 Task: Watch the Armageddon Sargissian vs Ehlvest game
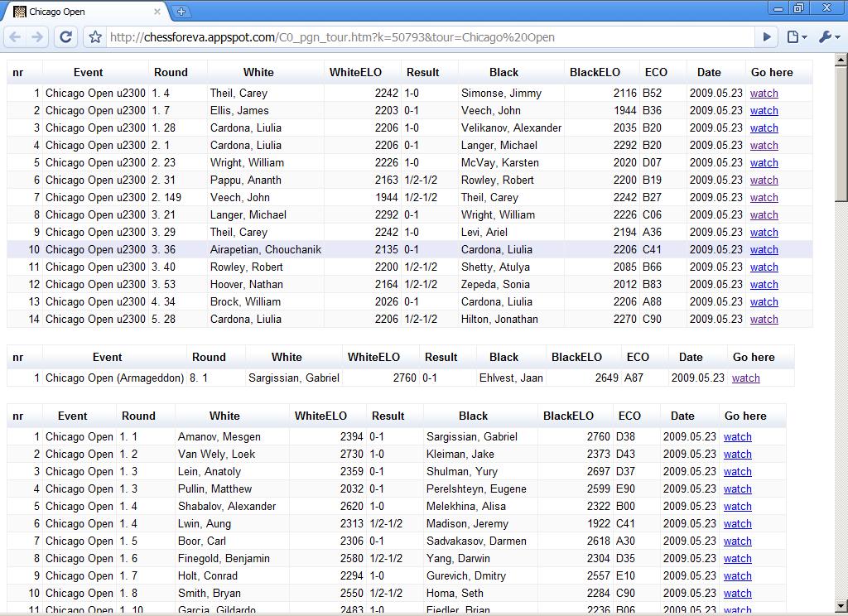(x=745, y=378)
